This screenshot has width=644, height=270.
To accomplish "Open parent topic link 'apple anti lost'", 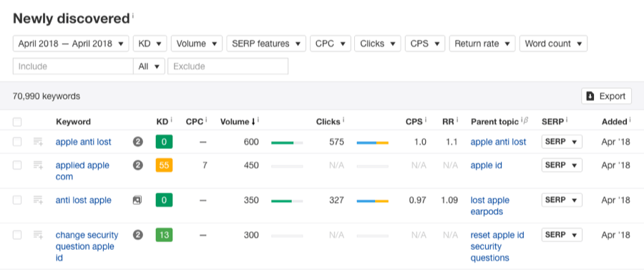I will (498, 142).
